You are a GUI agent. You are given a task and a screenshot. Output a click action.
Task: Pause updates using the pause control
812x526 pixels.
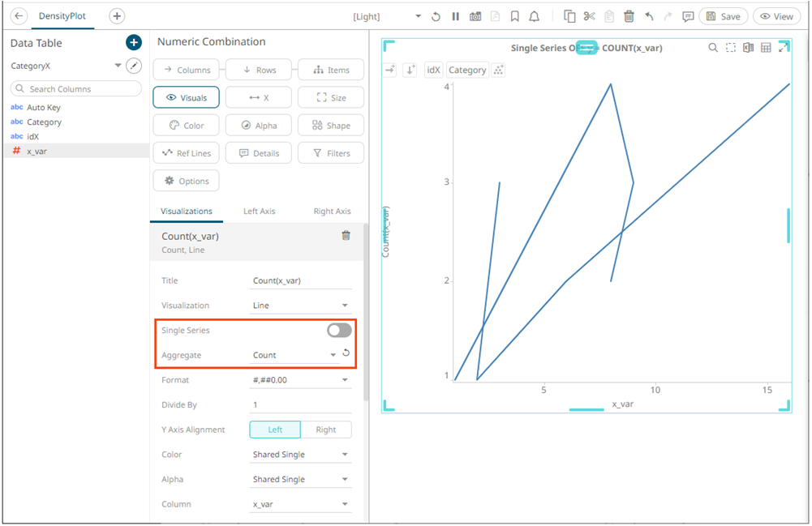click(x=457, y=16)
